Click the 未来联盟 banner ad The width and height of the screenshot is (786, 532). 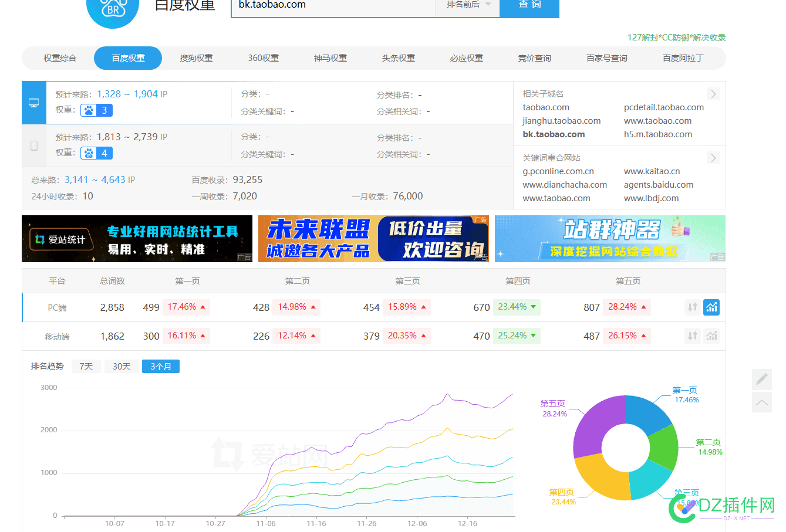point(373,239)
